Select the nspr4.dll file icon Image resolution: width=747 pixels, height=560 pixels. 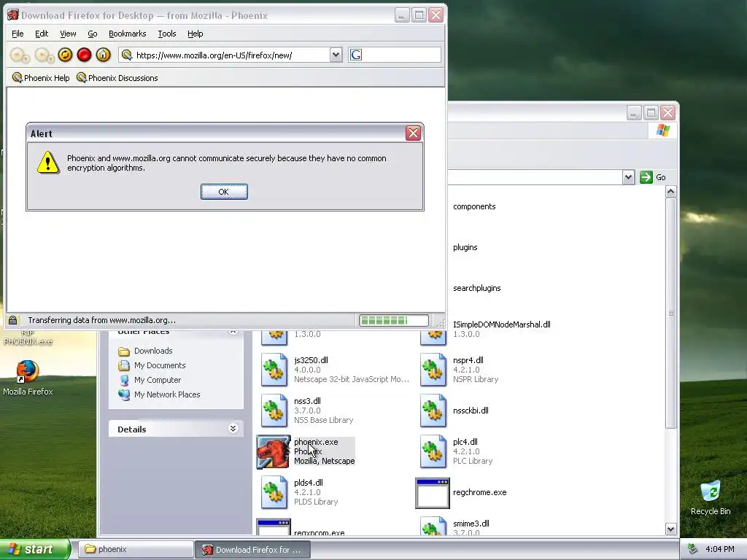click(433, 370)
